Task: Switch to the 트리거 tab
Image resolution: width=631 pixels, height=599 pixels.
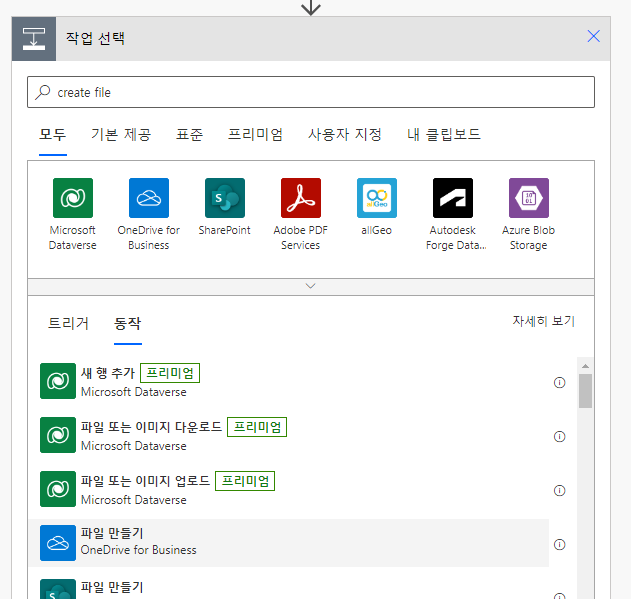Action: click(68, 324)
